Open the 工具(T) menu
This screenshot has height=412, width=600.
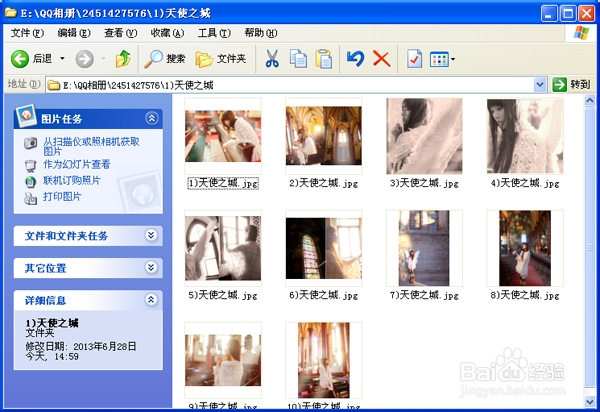pos(214,33)
